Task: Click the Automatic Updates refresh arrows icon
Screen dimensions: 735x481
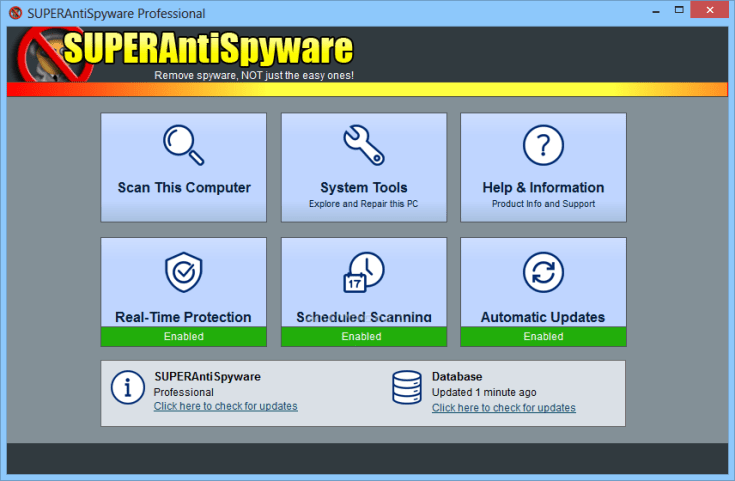Action: (543, 272)
